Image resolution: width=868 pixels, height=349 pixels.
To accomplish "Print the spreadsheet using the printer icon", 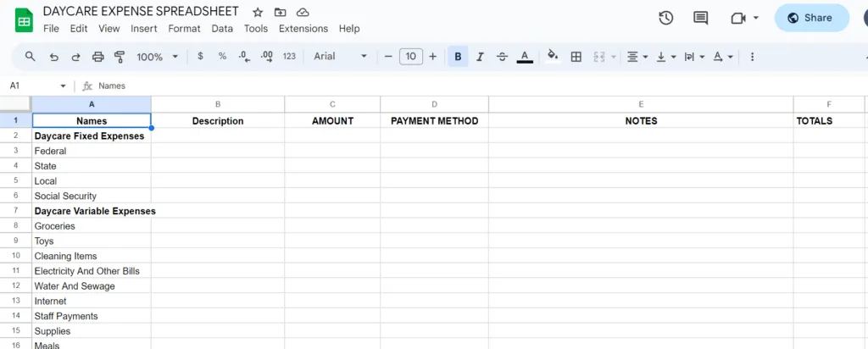I will [x=97, y=57].
